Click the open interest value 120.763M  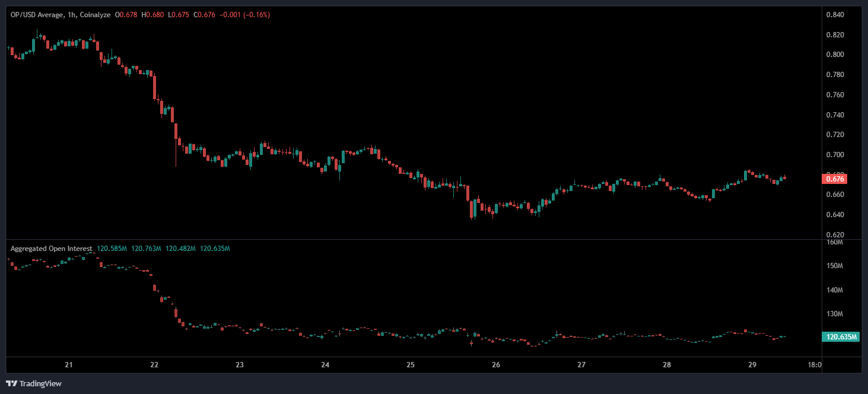pyautogui.click(x=147, y=248)
